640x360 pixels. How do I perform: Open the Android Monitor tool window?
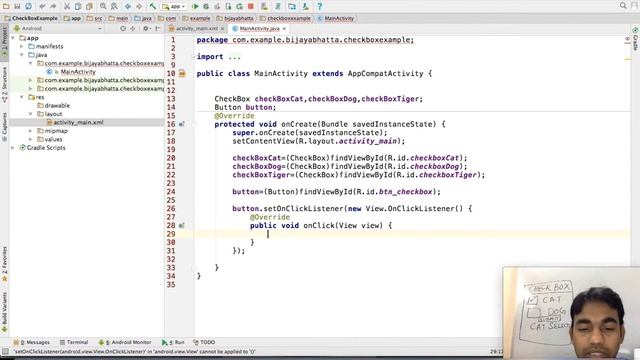(x=125, y=342)
